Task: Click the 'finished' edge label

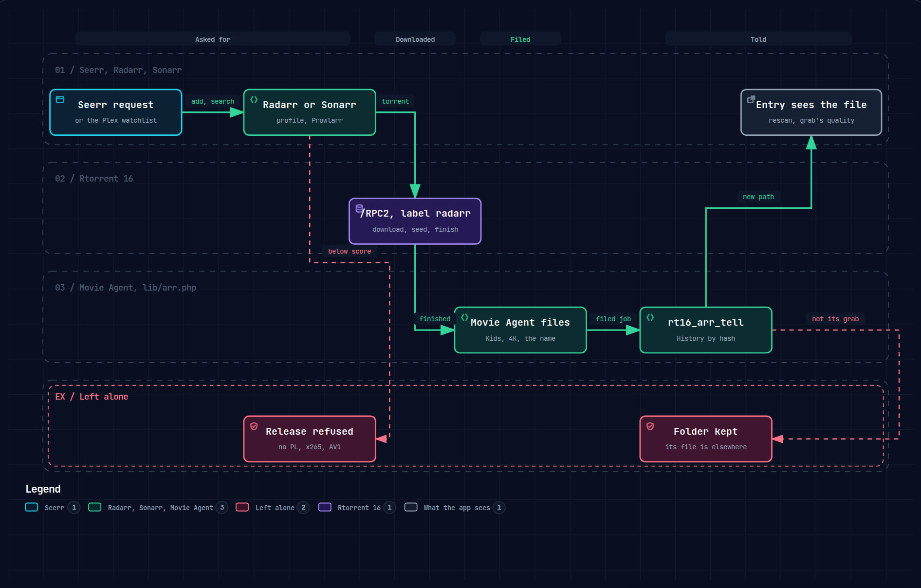Action: [x=435, y=319]
